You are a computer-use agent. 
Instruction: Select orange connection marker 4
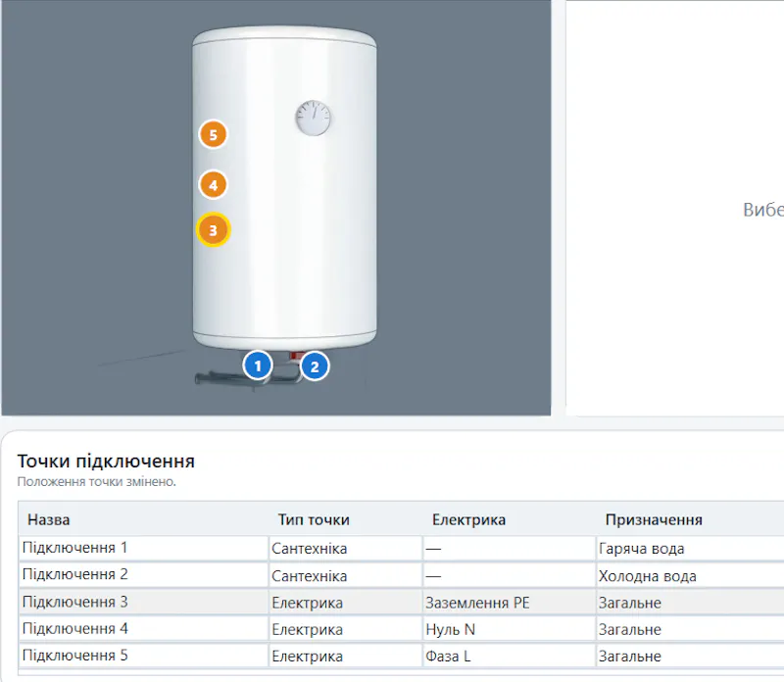[x=213, y=184]
